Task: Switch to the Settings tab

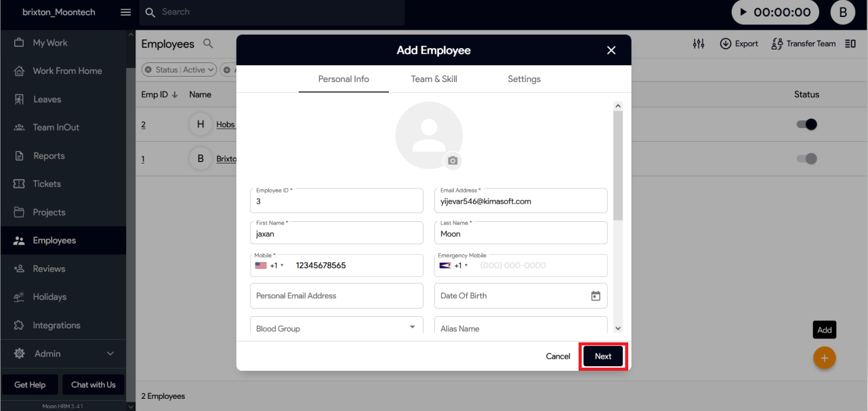Action: pos(524,79)
